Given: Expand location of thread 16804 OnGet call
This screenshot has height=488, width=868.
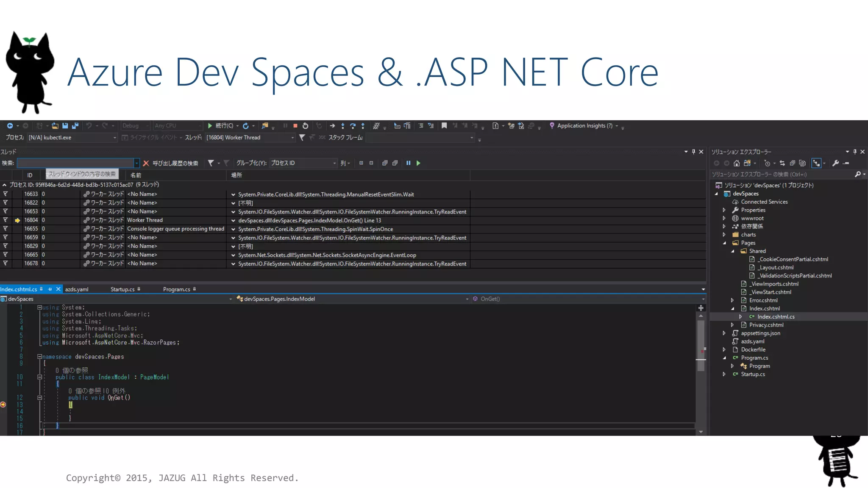Looking at the screenshot, I should (233, 221).
